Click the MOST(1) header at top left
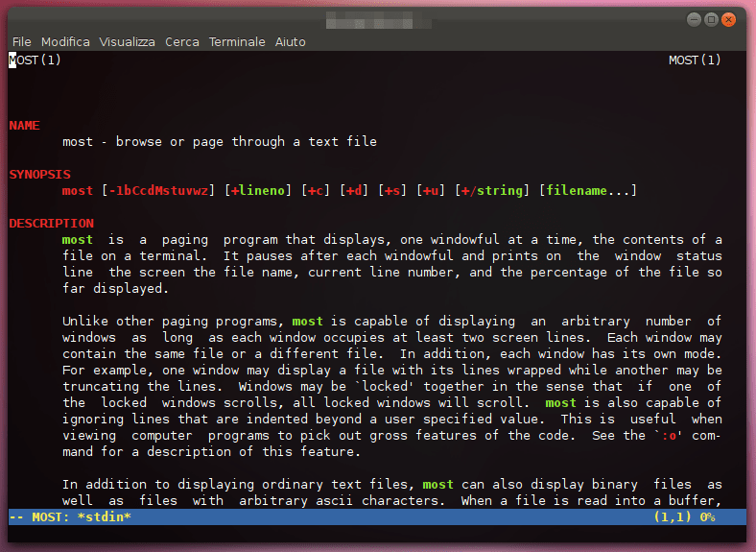This screenshot has width=756, height=552. point(35,60)
